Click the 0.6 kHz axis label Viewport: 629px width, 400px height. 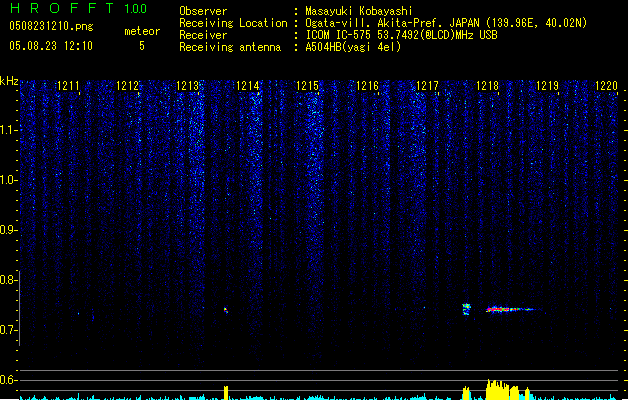click(8, 380)
